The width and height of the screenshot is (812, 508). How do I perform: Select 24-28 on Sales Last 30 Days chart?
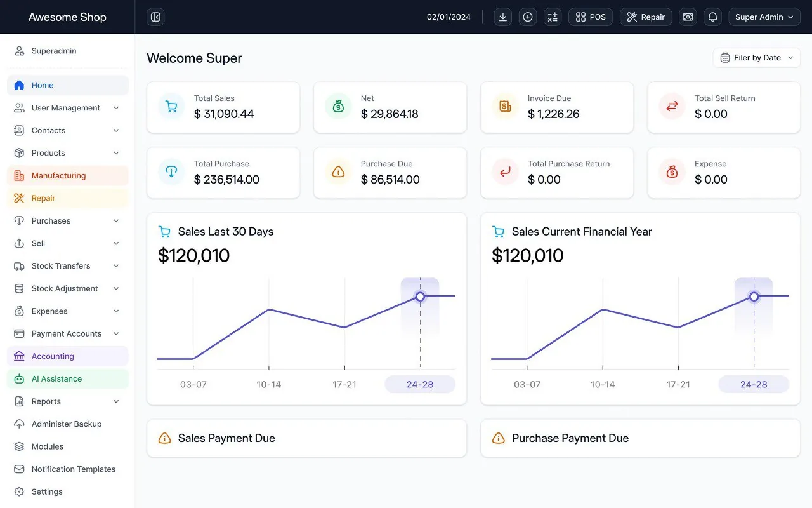(x=420, y=384)
